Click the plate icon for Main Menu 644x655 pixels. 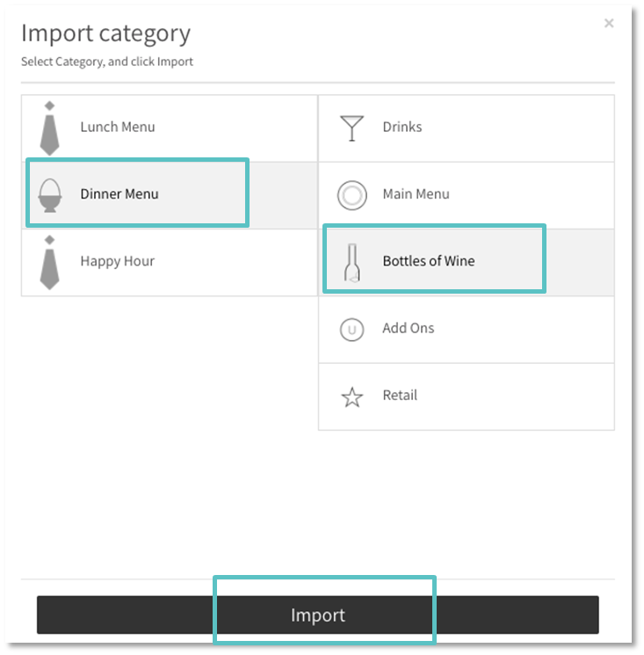point(351,194)
